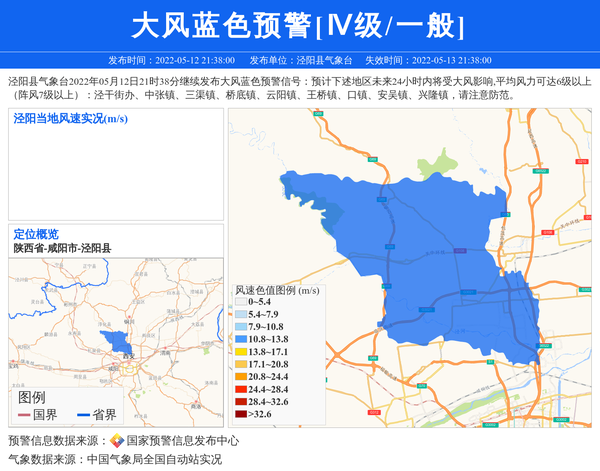Viewport: 600px width, 471px height.
Task: Select the 13.8~17.1 yellow swatch
Action: pyautogui.click(x=241, y=352)
